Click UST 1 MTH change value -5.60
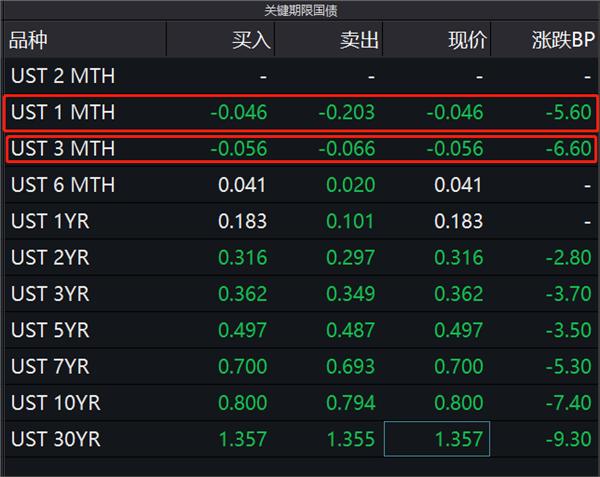Image resolution: width=600 pixels, height=477 pixels. tap(569, 112)
